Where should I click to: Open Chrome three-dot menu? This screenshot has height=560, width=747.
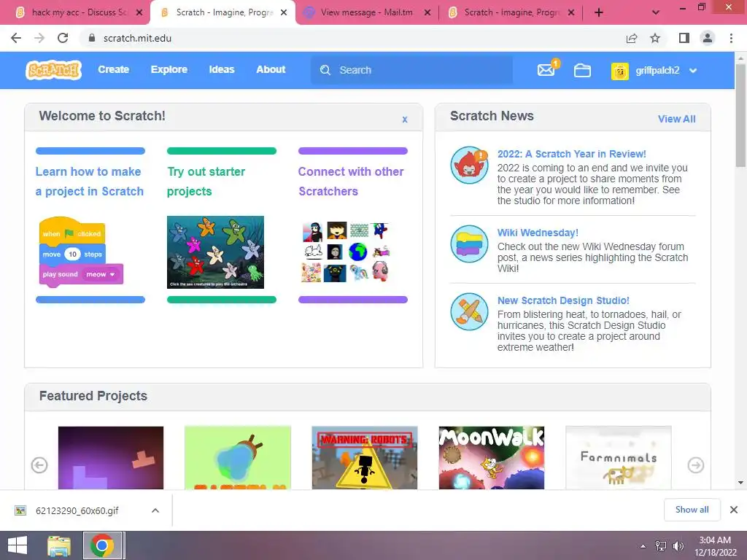(x=731, y=38)
